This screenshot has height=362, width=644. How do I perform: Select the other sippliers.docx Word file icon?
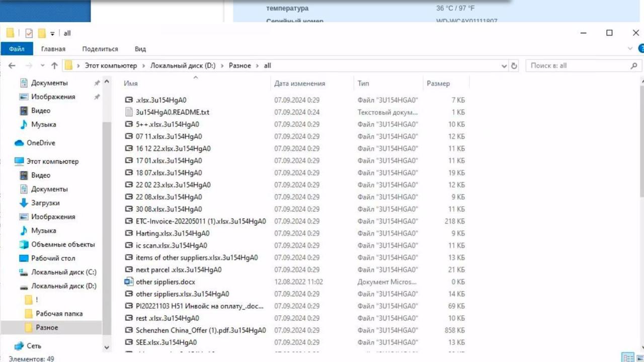[x=129, y=282]
